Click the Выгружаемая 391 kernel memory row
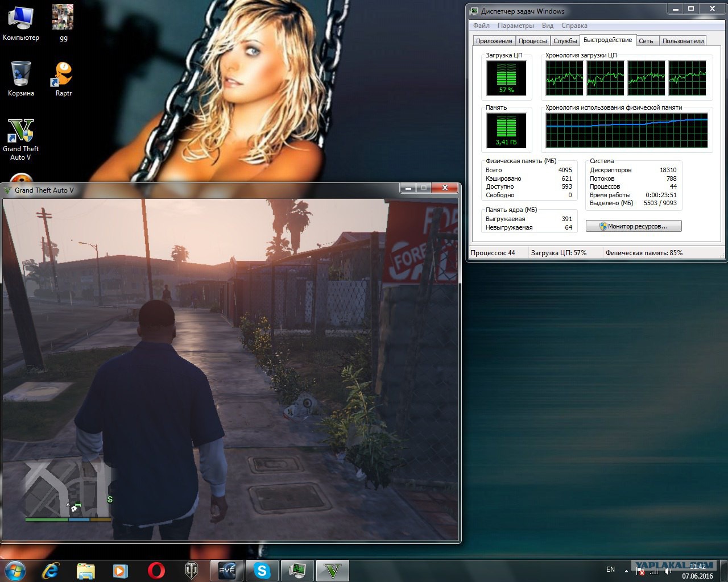Screen dimensions: 728x582 click(x=529, y=219)
